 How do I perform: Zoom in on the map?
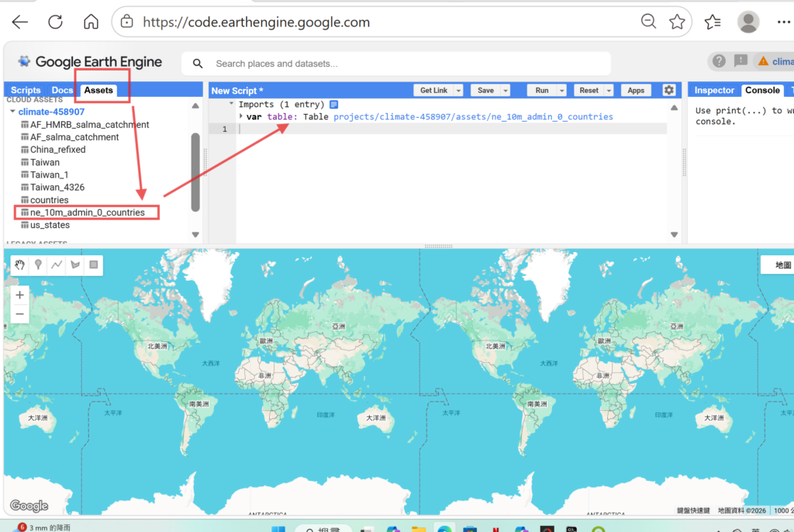pyautogui.click(x=20, y=295)
